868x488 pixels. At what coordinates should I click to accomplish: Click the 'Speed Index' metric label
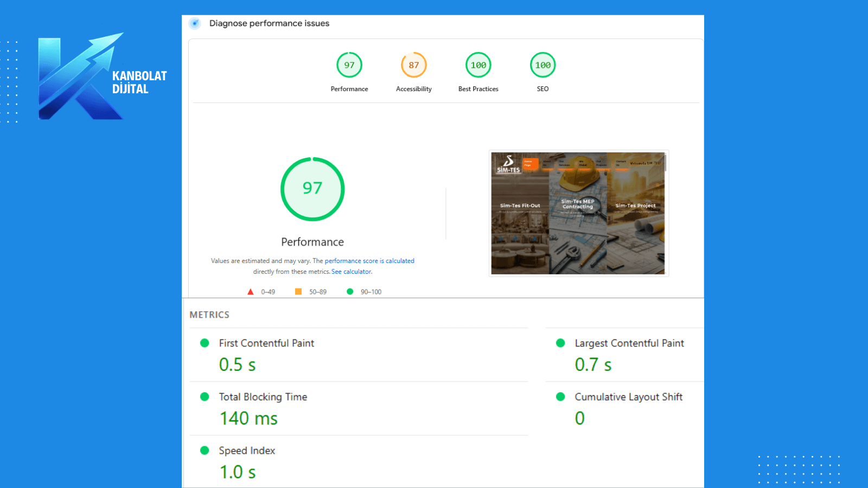coord(247,451)
